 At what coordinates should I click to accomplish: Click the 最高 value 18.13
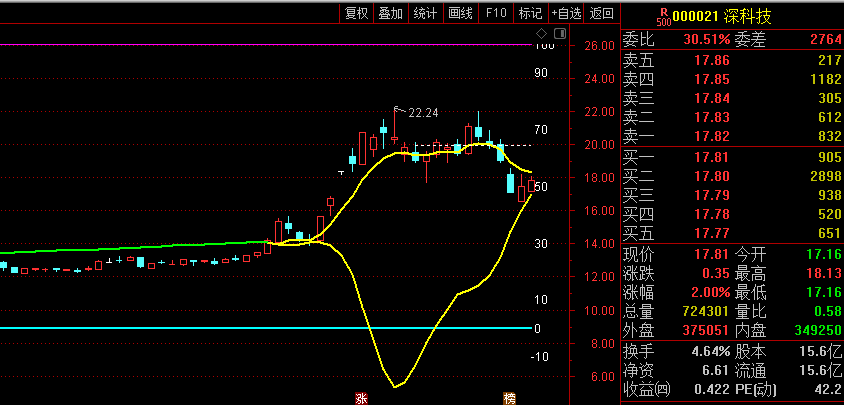(x=823, y=274)
